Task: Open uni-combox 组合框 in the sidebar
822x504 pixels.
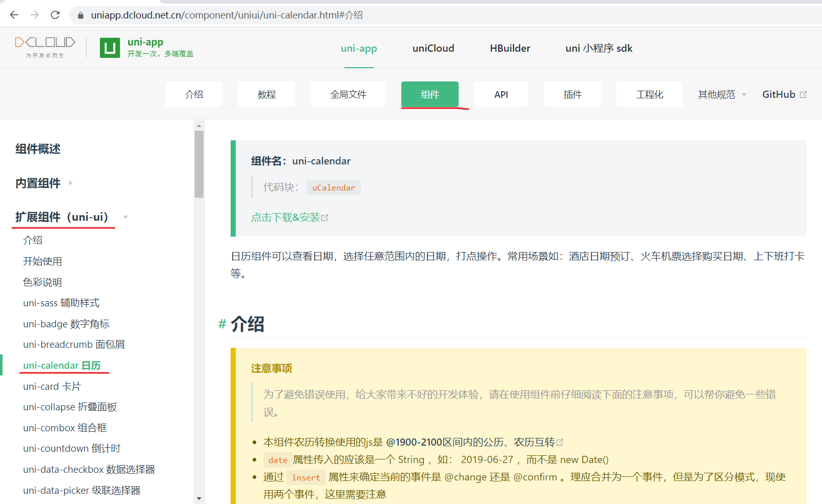Action: [x=65, y=428]
